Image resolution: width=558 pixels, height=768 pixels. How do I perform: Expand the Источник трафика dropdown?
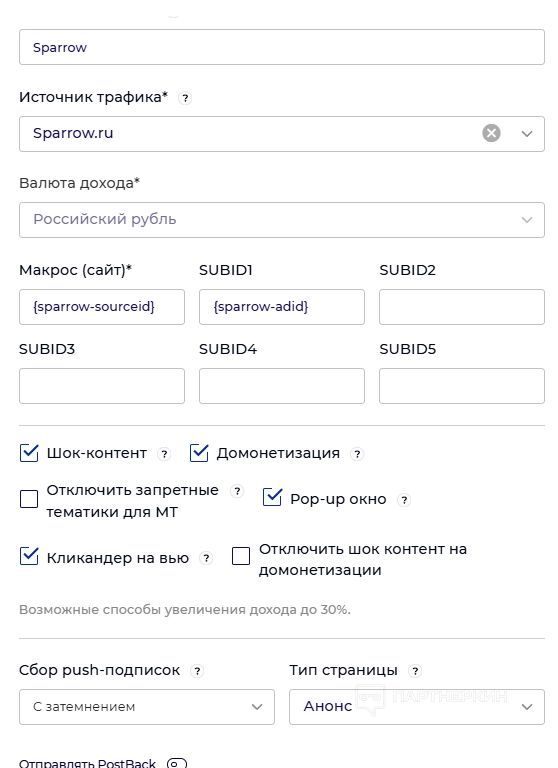pos(527,134)
